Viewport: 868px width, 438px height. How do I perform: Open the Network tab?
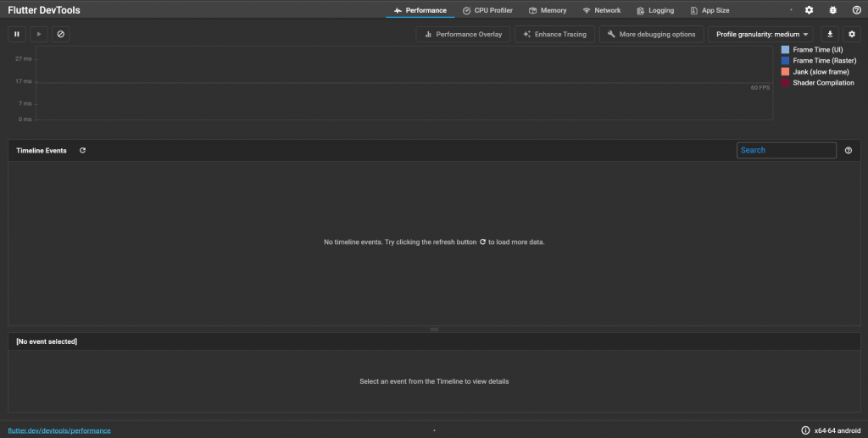point(602,10)
